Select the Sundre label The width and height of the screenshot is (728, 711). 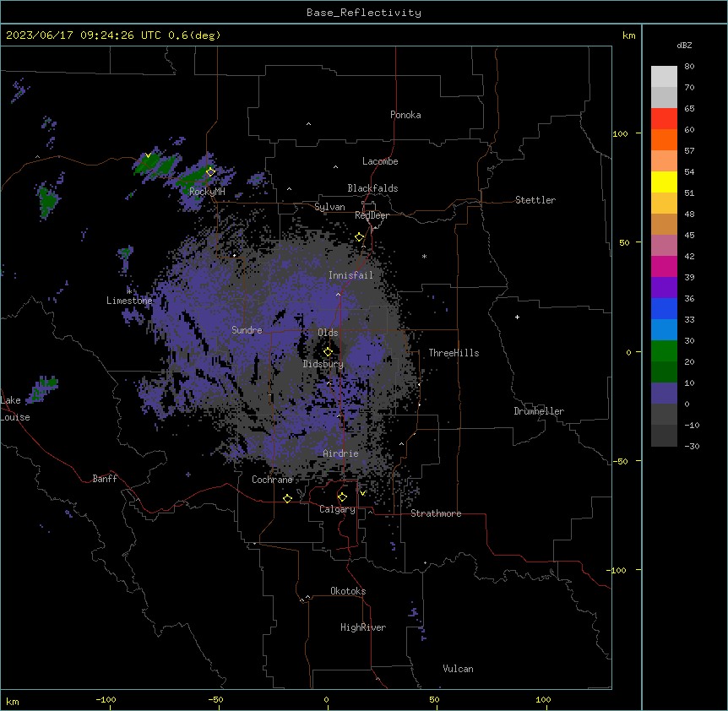pyautogui.click(x=247, y=330)
